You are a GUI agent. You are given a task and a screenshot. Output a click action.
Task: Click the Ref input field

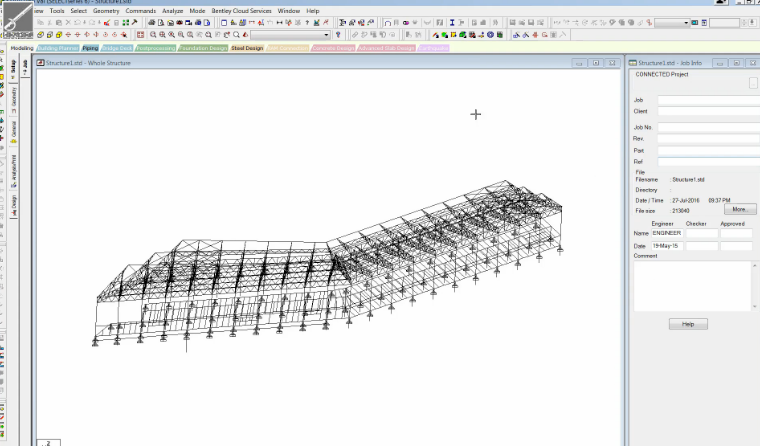click(709, 162)
